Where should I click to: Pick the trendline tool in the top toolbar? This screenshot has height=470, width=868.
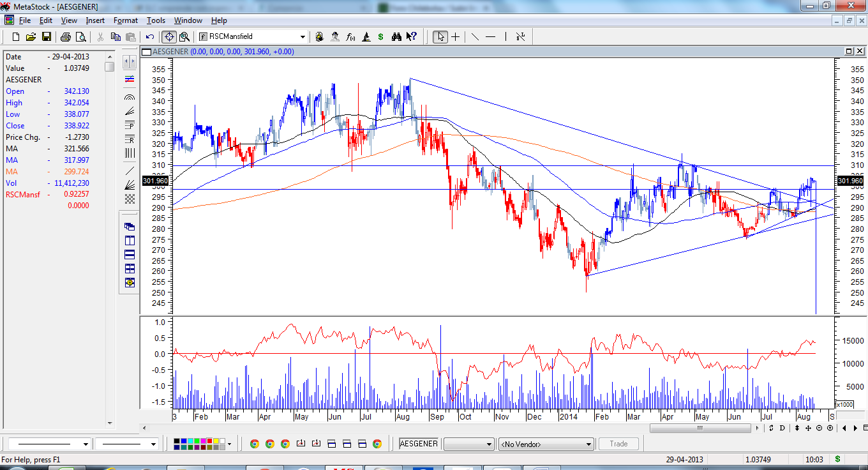[x=475, y=36]
